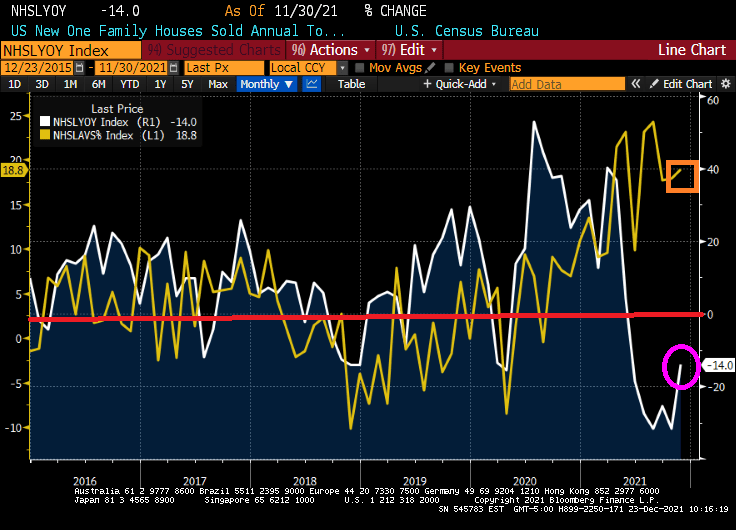Expand the Actions menu
The image size is (736, 530).
pos(333,49)
